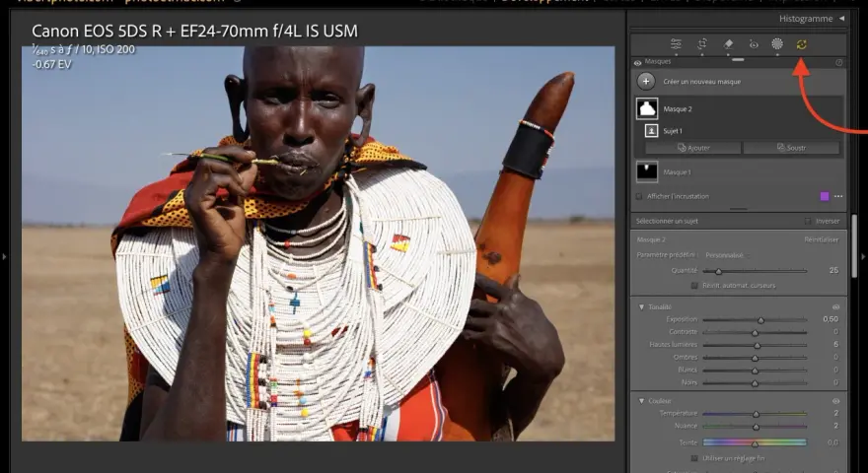Collapse the right panel with edge arrow
Screen dimensions: 868x473
(863, 256)
